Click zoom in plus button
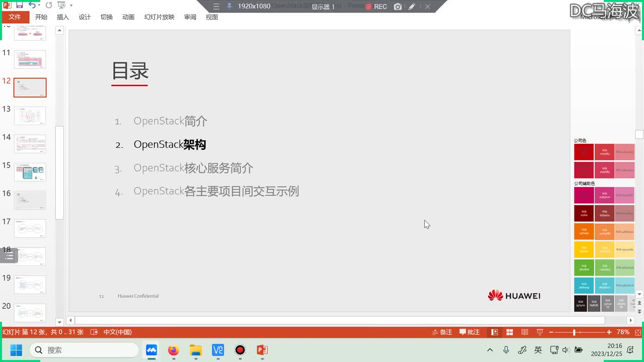The width and height of the screenshot is (644, 362). [609, 332]
